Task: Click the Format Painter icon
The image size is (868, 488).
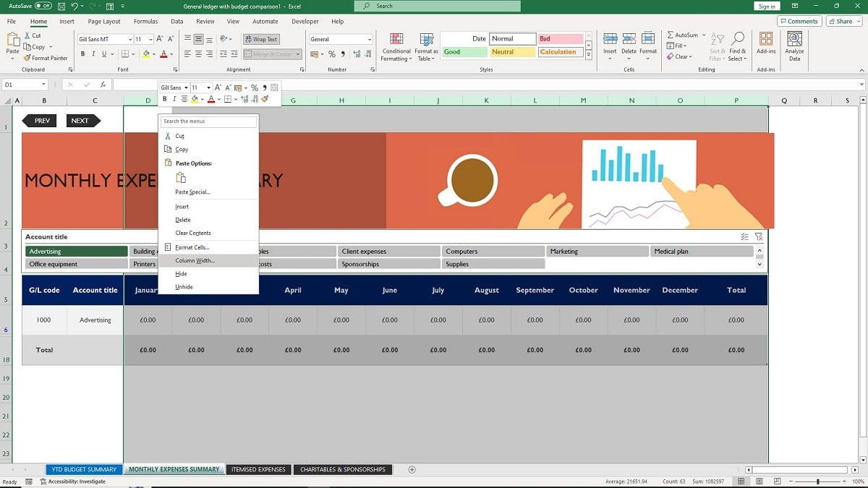Action: point(29,58)
